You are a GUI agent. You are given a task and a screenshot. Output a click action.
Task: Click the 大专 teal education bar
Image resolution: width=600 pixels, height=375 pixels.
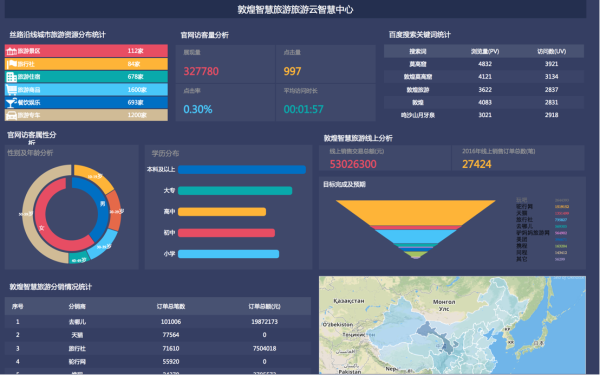coord(235,191)
